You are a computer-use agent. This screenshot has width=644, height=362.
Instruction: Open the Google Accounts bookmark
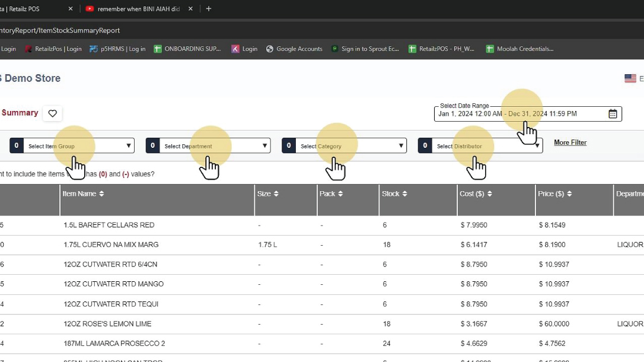[x=294, y=49]
